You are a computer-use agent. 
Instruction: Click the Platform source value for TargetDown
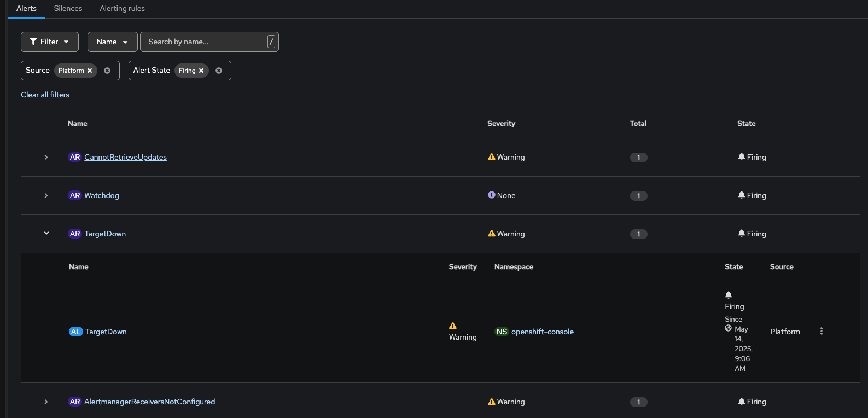point(785,332)
